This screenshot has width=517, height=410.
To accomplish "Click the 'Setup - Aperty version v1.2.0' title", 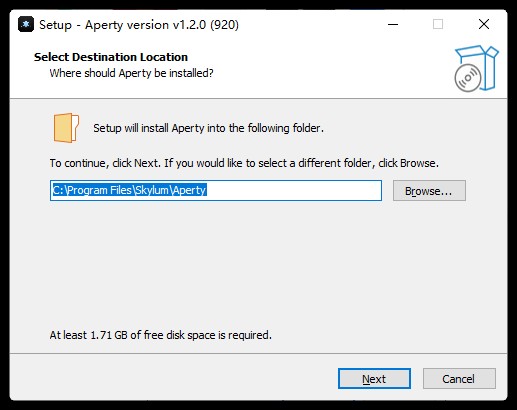I will click(139, 25).
